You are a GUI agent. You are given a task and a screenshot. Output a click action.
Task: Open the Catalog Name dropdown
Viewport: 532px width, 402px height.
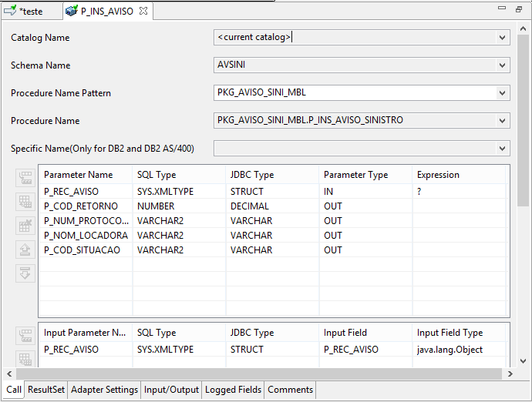pos(502,37)
